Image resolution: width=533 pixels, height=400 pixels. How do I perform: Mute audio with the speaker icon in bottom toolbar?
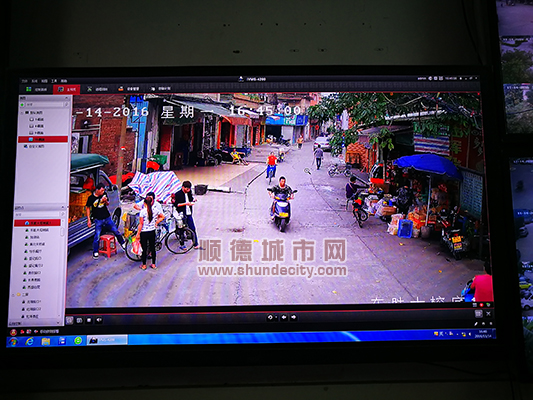tap(99, 320)
